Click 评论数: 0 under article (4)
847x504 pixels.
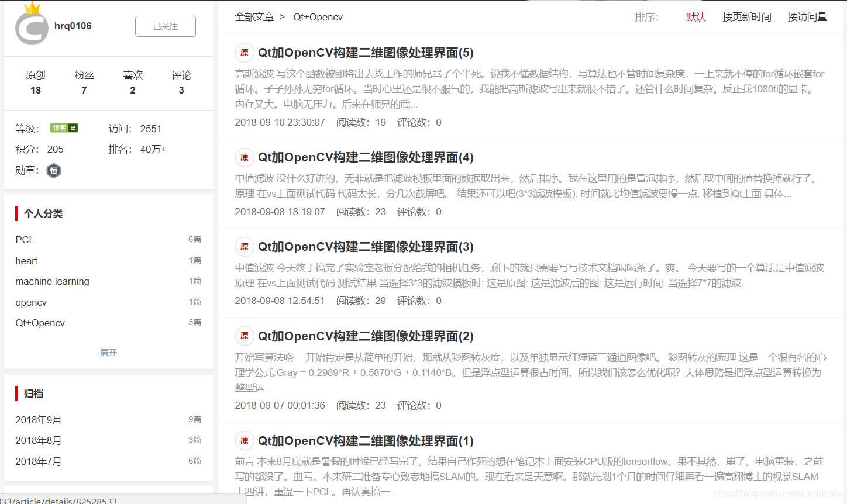tap(419, 212)
